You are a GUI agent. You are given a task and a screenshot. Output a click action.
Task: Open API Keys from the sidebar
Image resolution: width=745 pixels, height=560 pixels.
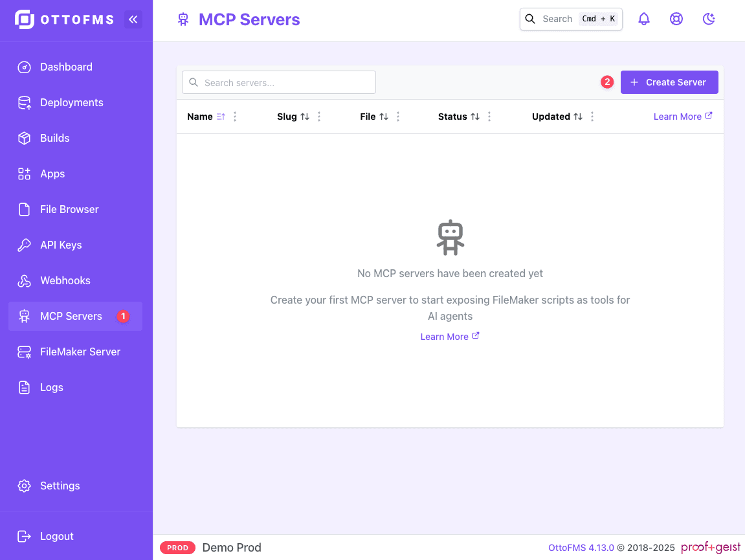tap(24, 245)
